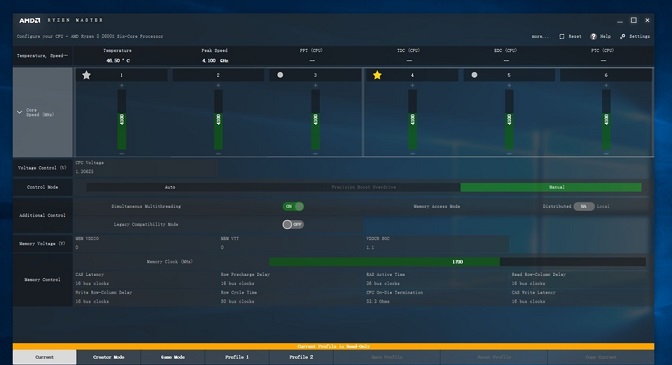The height and width of the screenshot is (365, 672).
Task: Select Auto control mode
Action: tap(170, 187)
